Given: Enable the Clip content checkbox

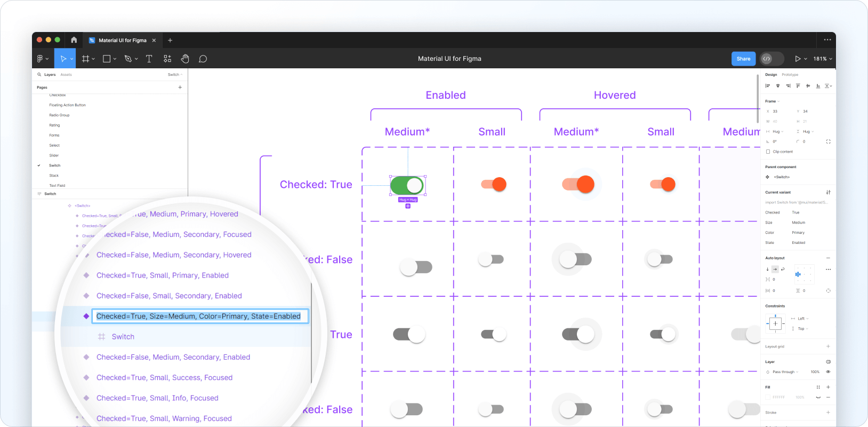Looking at the screenshot, I should (x=768, y=152).
